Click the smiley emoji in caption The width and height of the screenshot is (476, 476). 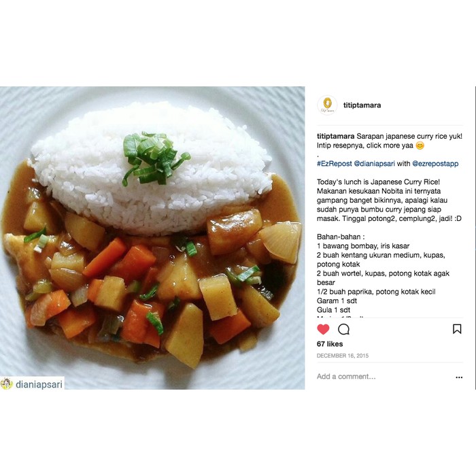tap(420, 146)
